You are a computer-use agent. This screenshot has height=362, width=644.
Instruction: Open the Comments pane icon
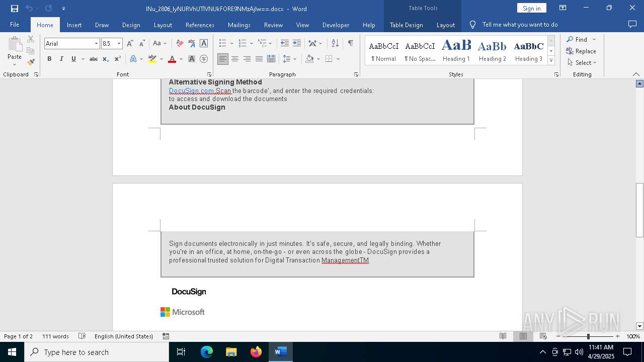tap(632, 24)
